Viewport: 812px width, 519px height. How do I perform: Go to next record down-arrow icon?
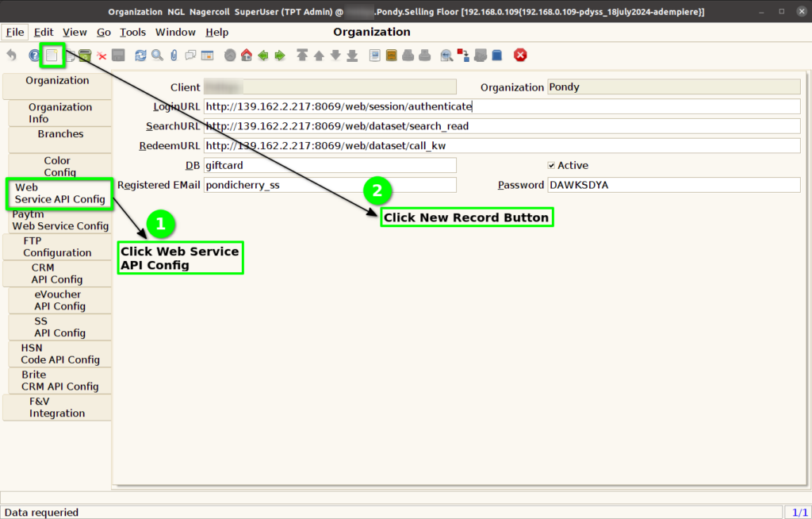click(x=335, y=55)
